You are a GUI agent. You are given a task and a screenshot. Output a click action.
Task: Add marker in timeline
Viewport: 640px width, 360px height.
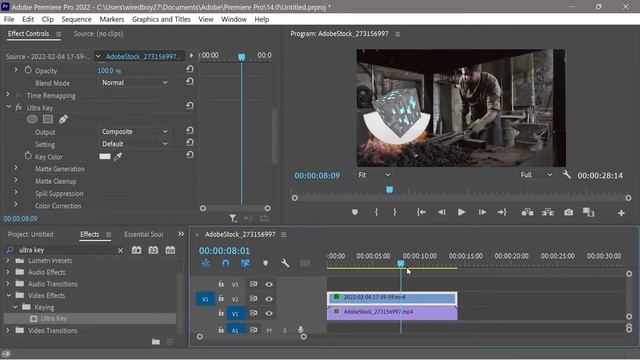click(x=266, y=263)
